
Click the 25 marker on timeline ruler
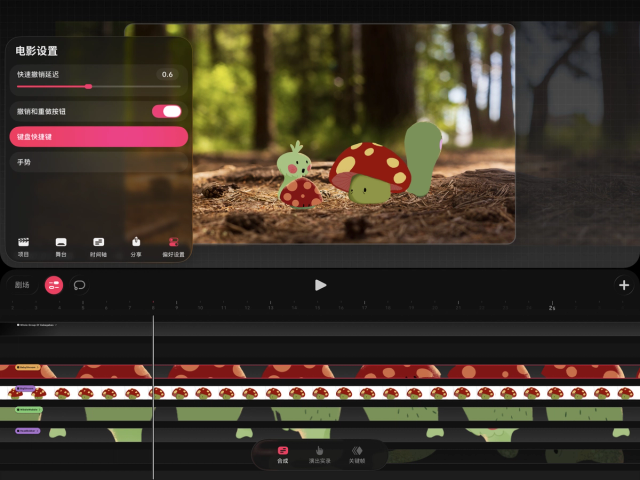point(552,306)
